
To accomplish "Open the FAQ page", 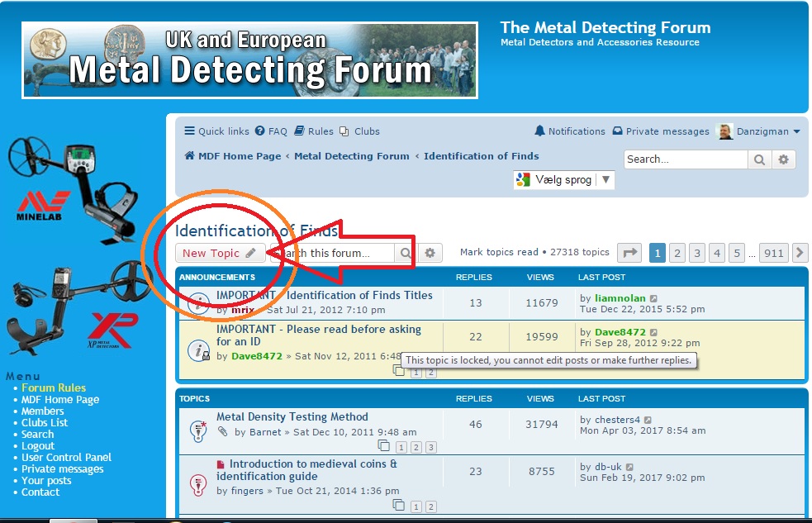I will pyautogui.click(x=271, y=131).
